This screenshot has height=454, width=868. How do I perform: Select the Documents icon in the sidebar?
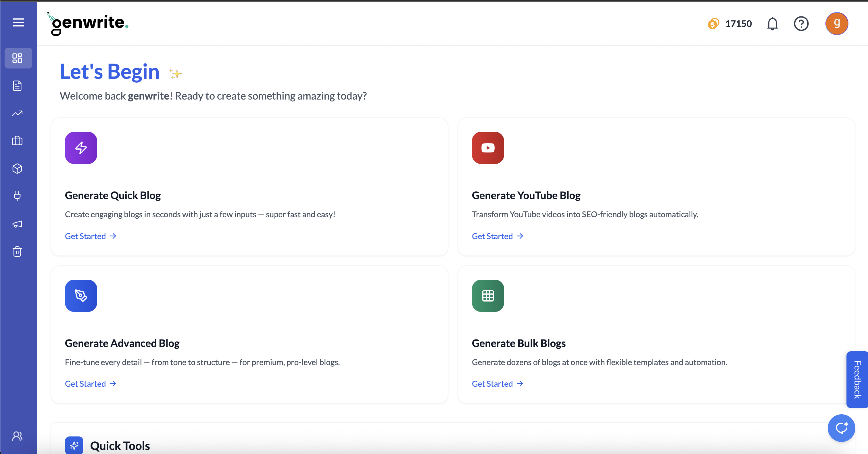pyautogui.click(x=17, y=86)
